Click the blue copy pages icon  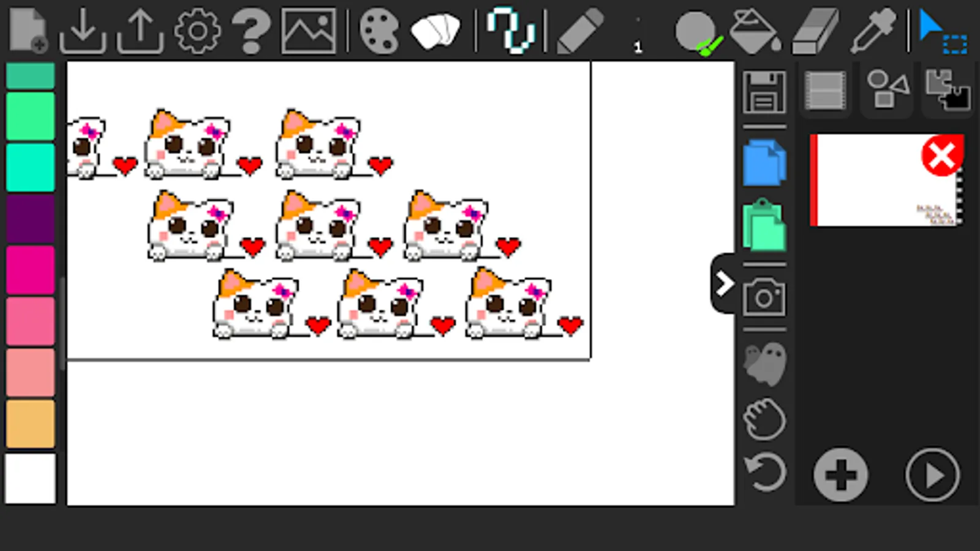pyautogui.click(x=764, y=162)
